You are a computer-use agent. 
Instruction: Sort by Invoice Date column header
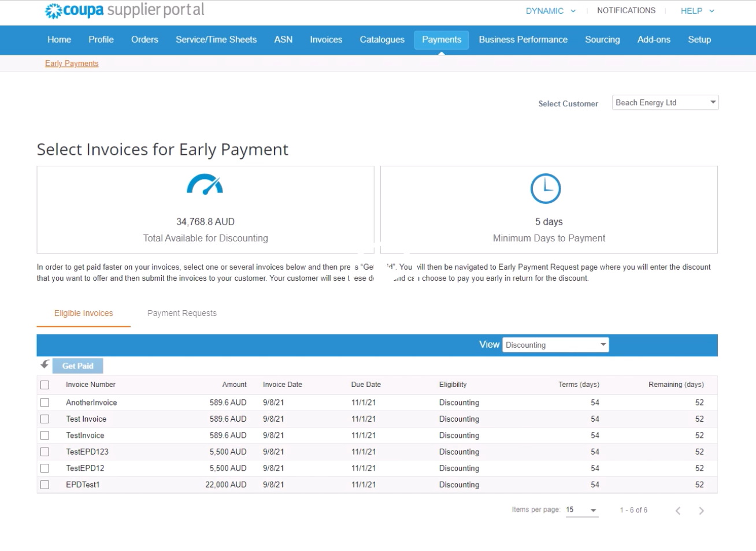[282, 385]
